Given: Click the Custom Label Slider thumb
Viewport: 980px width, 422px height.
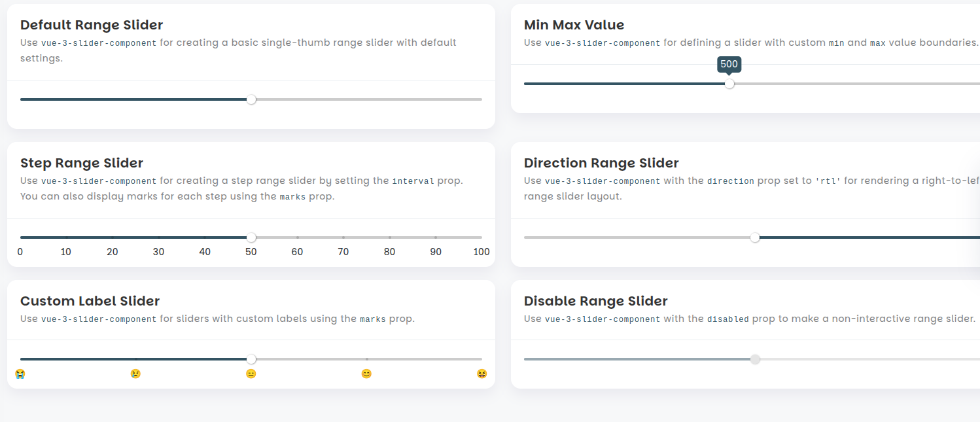Looking at the screenshot, I should (x=251, y=359).
